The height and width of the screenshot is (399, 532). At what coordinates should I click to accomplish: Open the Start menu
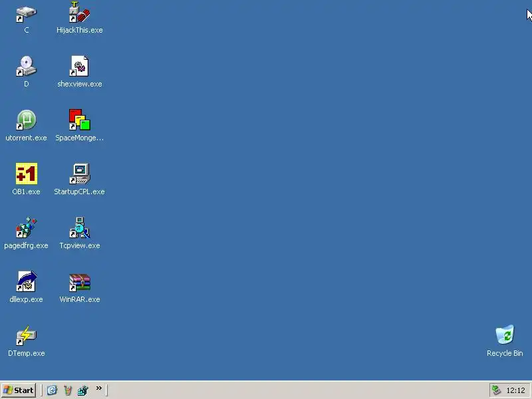pos(19,390)
